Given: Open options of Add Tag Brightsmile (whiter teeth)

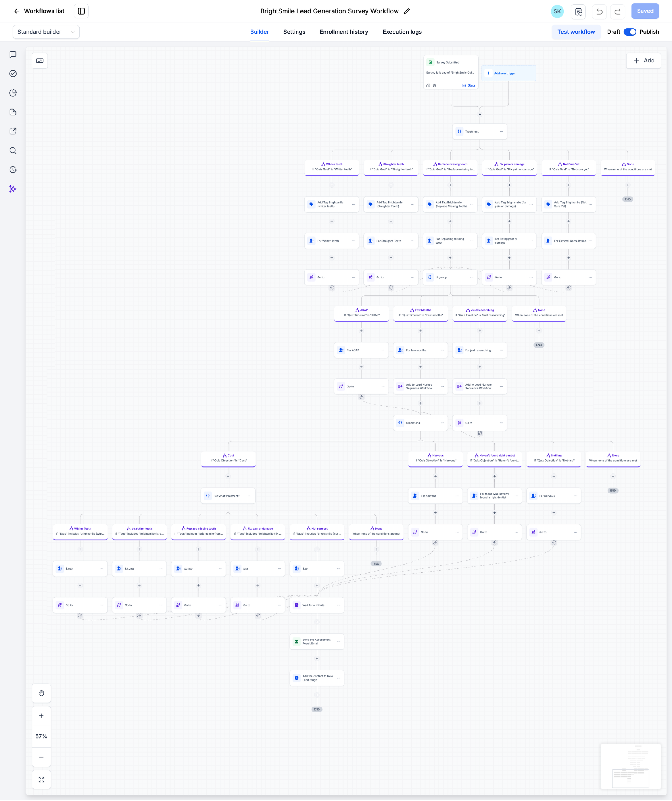Looking at the screenshot, I should [353, 205].
